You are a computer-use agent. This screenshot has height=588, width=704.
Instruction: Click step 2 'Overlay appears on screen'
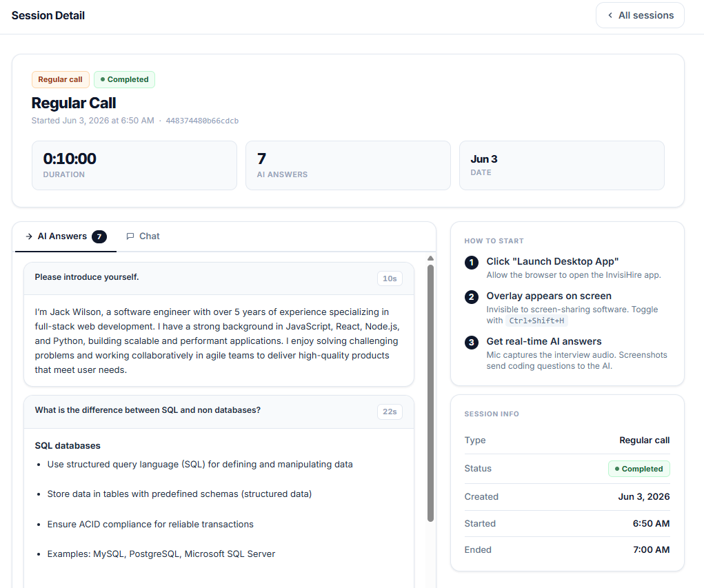tap(549, 296)
